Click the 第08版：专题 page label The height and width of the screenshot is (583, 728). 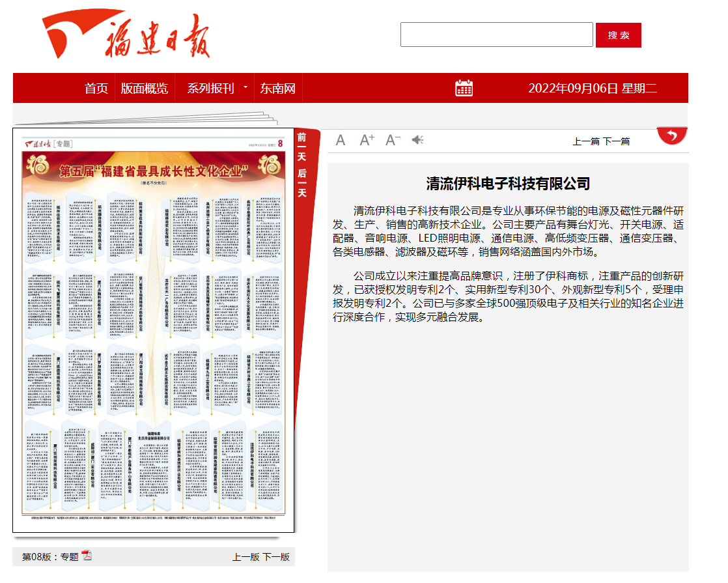(50, 556)
